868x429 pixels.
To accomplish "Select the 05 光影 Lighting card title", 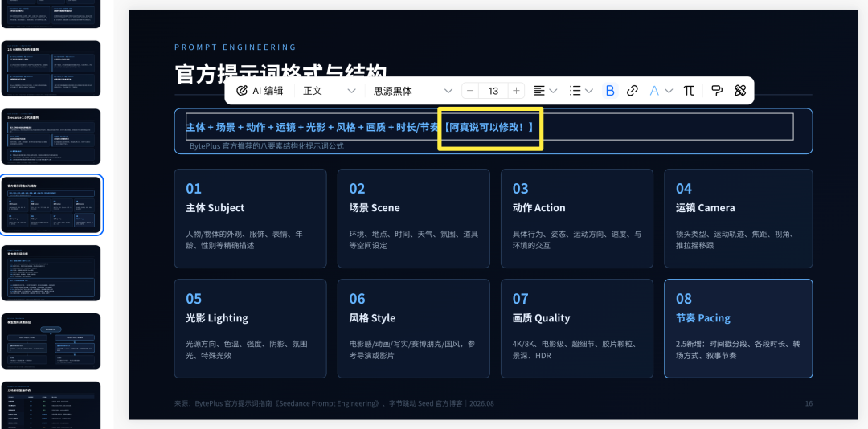I will (217, 318).
